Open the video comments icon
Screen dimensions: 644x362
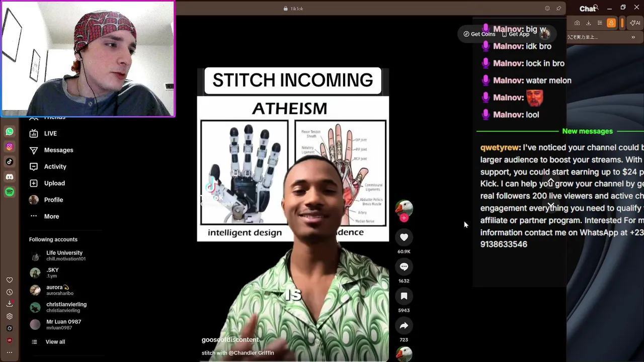[404, 266]
